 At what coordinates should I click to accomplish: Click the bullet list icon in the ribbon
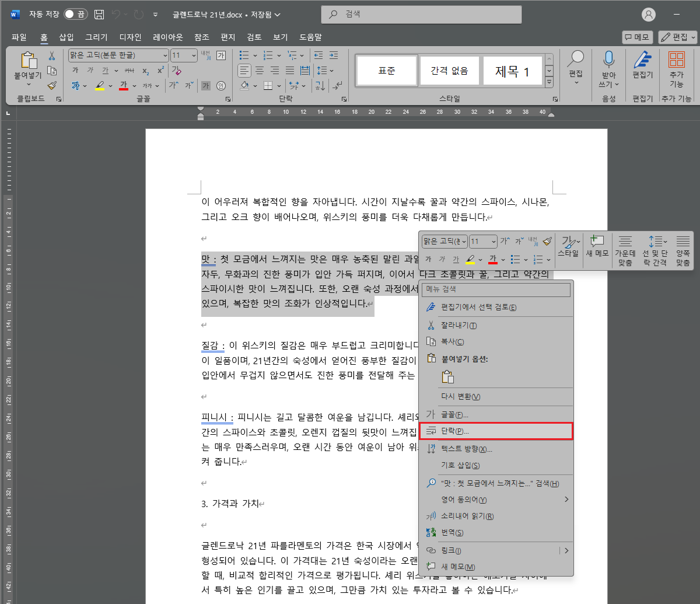[x=244, y=56]
